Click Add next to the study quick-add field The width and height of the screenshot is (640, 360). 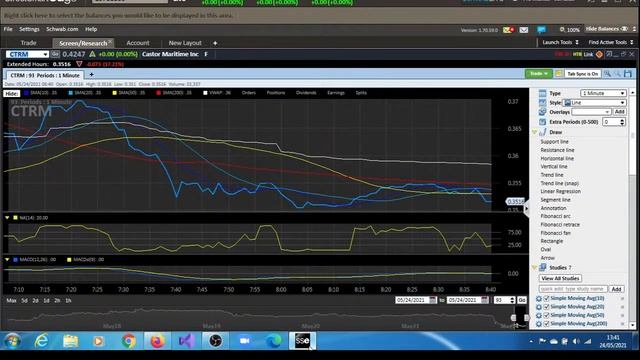(616, 289)
